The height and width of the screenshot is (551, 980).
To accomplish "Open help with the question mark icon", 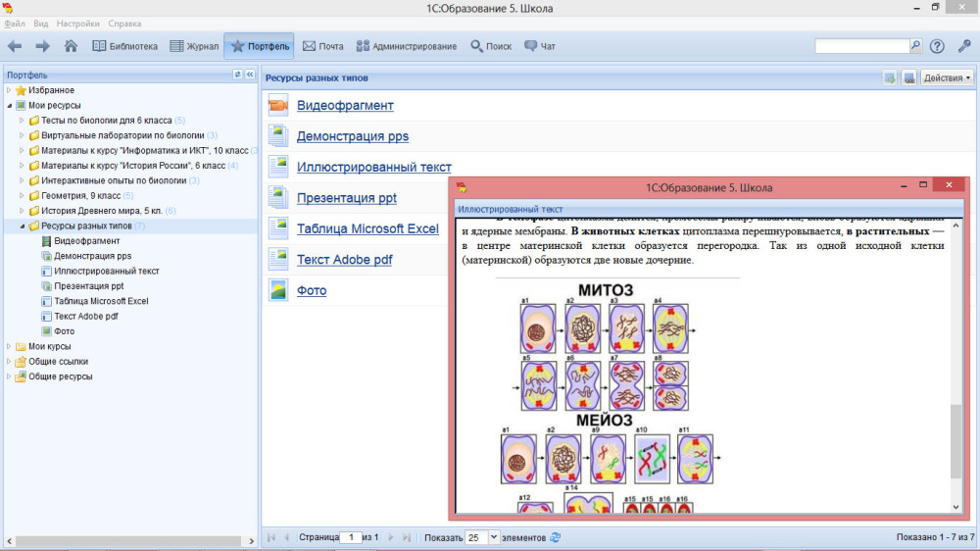I will pos(937,46).
